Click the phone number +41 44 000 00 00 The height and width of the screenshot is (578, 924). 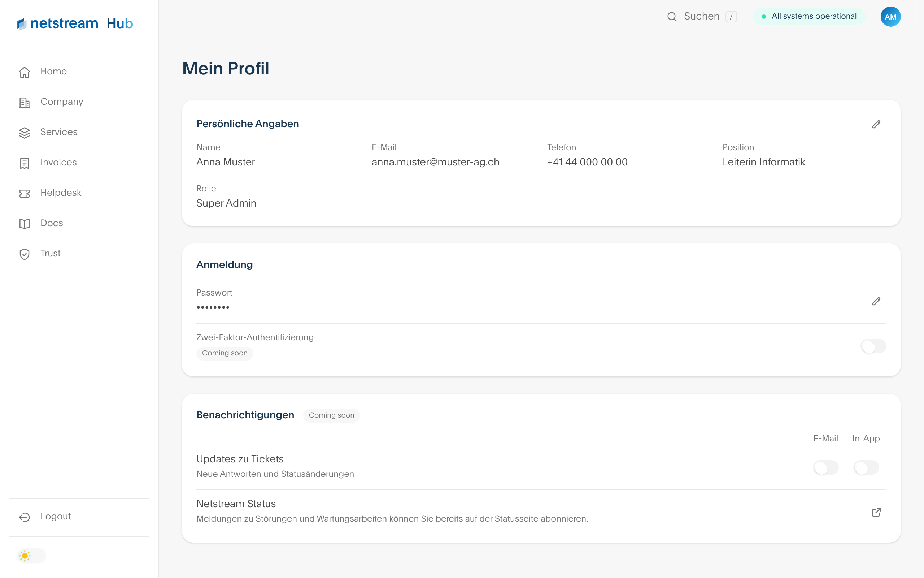[587, 162]
